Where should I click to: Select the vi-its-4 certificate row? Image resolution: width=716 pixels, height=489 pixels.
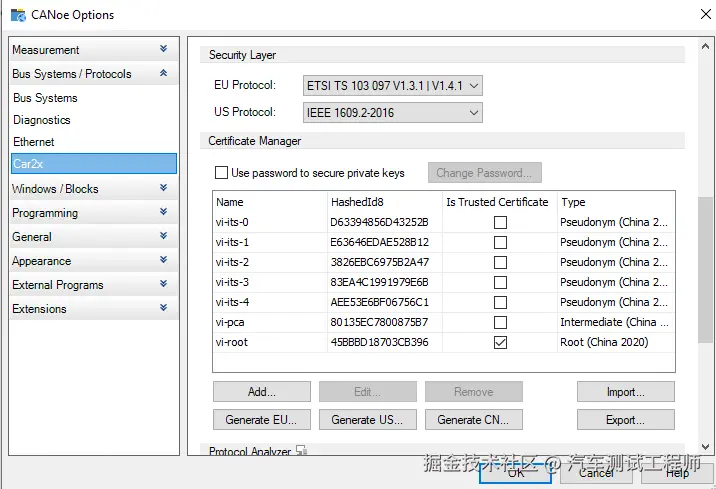[x=444, y=302]
